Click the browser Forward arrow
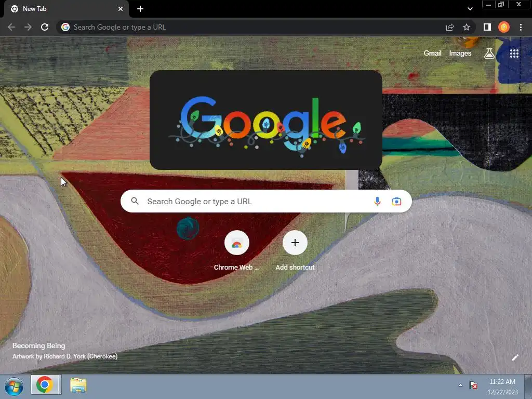This screenshot has height=399, width=532. pyautogui.click(x=28, y=27)
